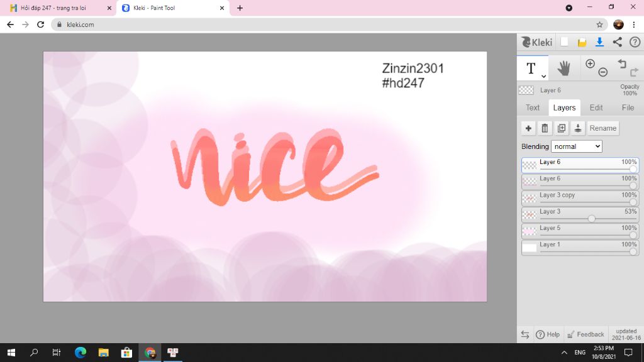Show hidden system tray icons

pos(564,353)
